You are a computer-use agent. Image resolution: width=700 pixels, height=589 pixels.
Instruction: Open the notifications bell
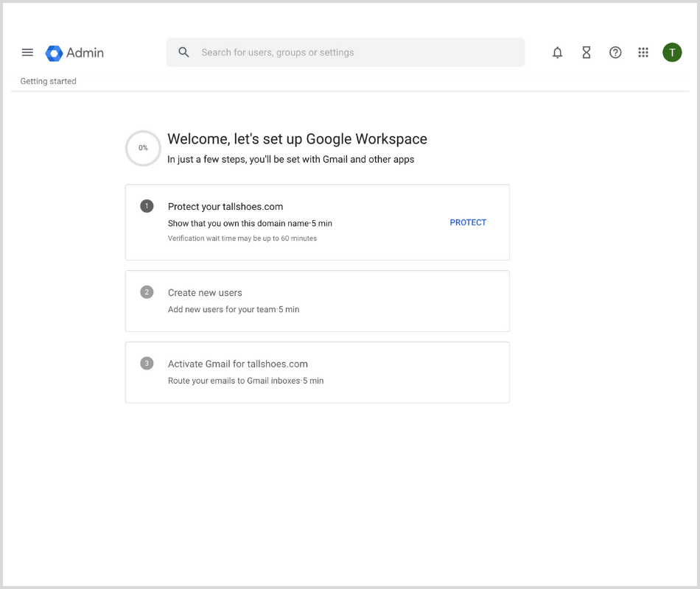pyautogui.click(x=557, y=53)
